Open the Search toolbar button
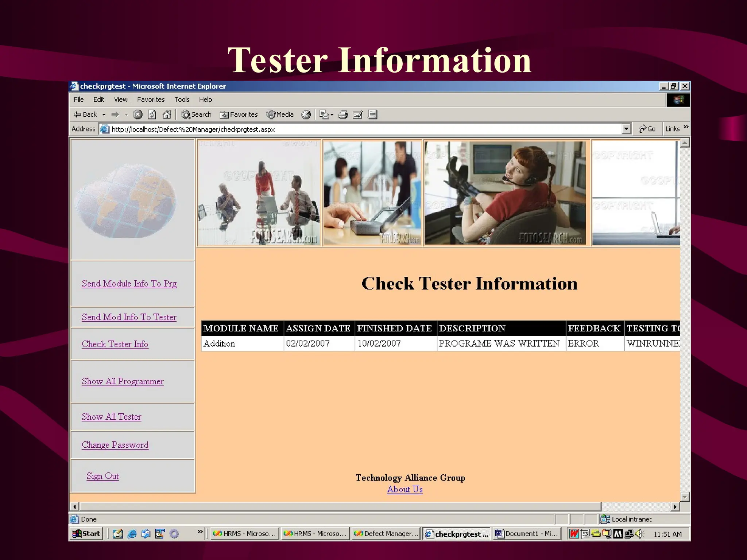747x560 pixels. point(196,114)
